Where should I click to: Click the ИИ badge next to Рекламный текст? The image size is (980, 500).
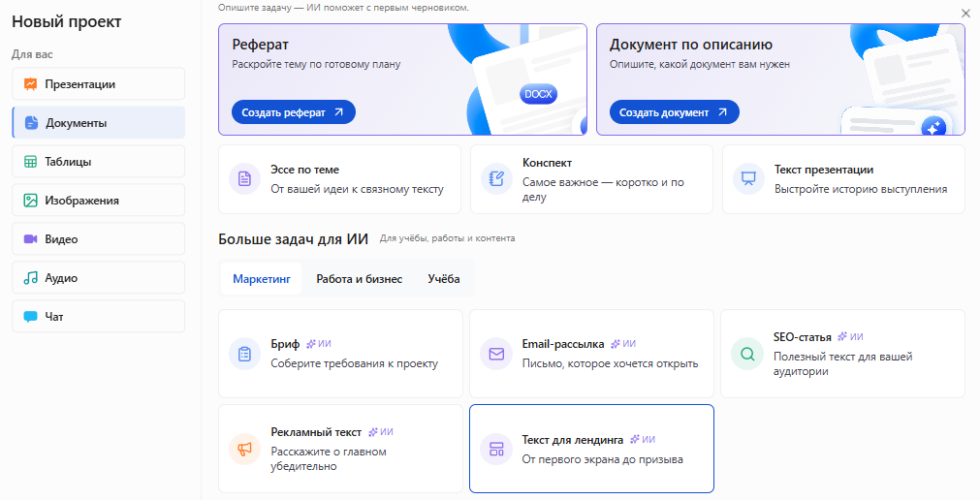pyautogui.click(x=381, y=432)
